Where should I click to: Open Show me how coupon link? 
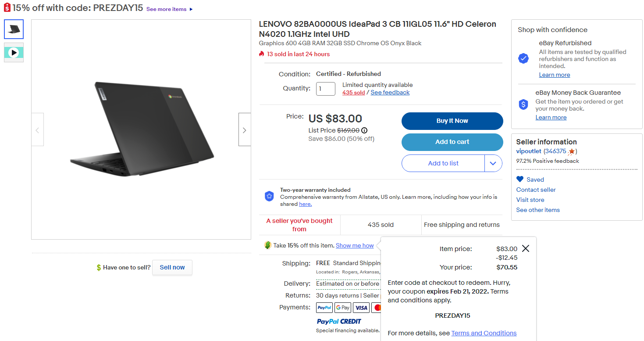[x=355, y=245]
